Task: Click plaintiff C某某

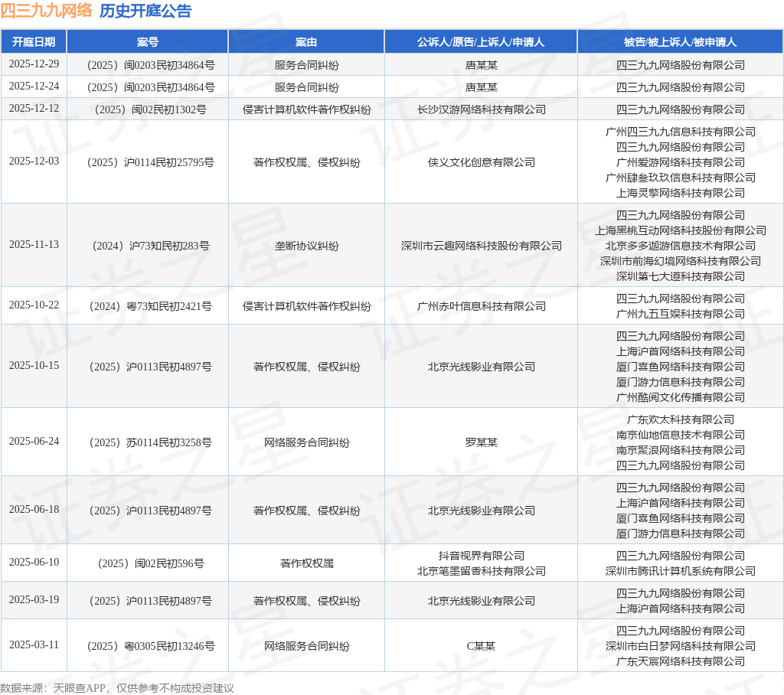Action: click(x=481, y=646)
